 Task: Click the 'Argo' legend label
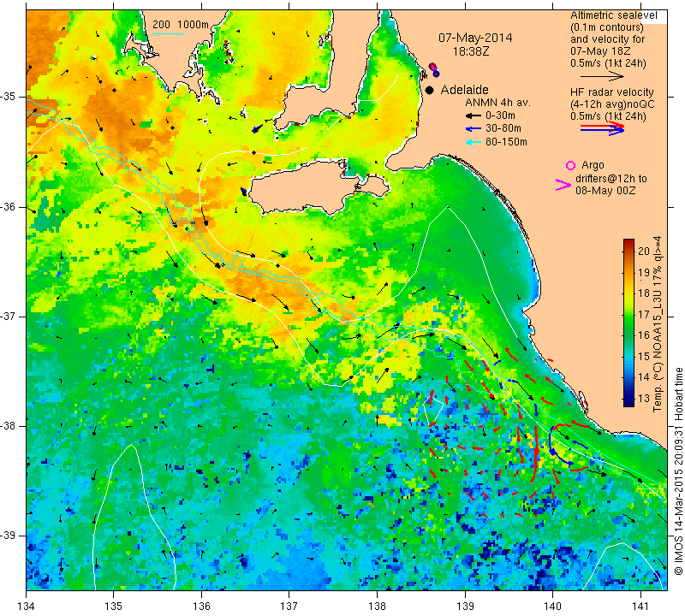593,165
